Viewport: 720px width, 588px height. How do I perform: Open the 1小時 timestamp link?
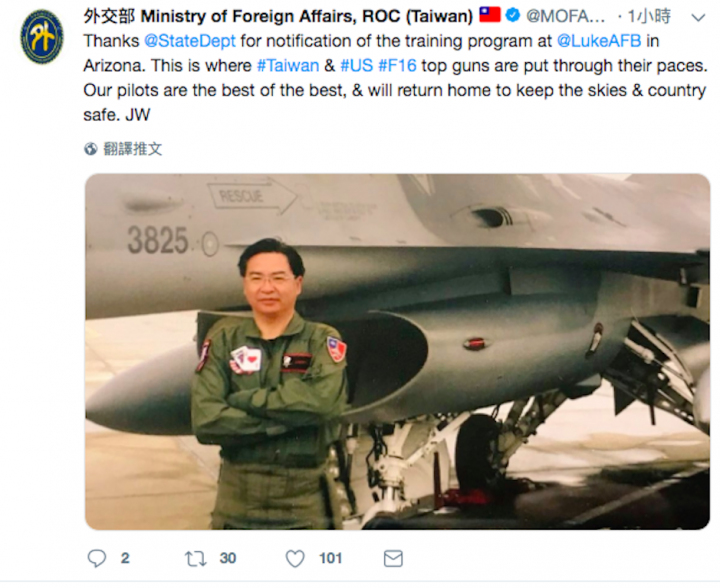pyautogui.click(x=649, y=17)
